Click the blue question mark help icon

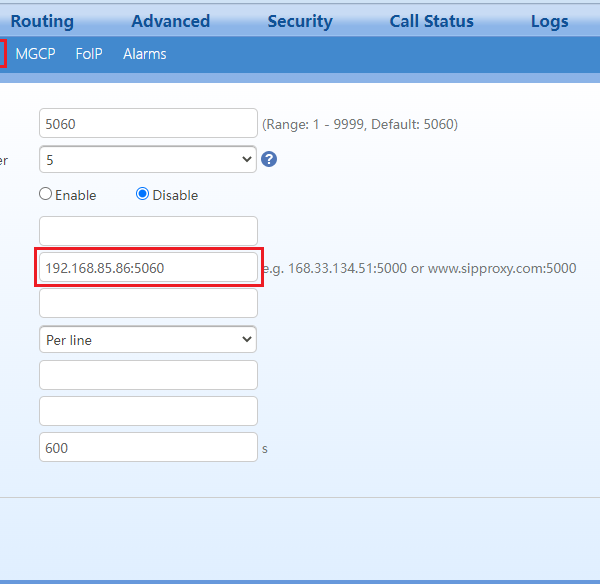[269, 159]
